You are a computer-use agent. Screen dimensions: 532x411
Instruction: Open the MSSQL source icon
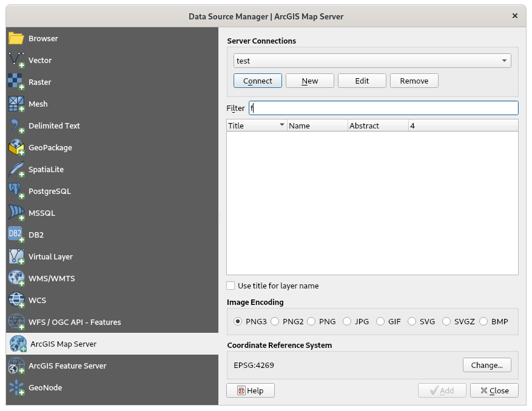[16, 213]
